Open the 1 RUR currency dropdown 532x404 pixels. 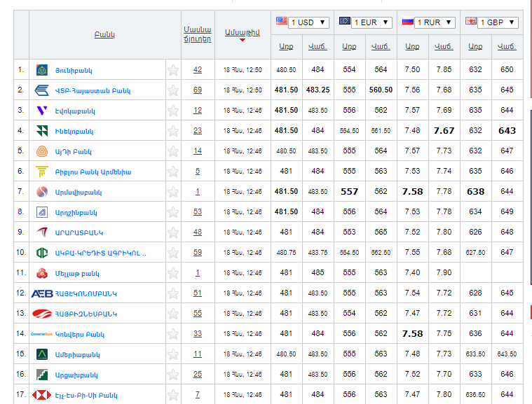(435, 22)
